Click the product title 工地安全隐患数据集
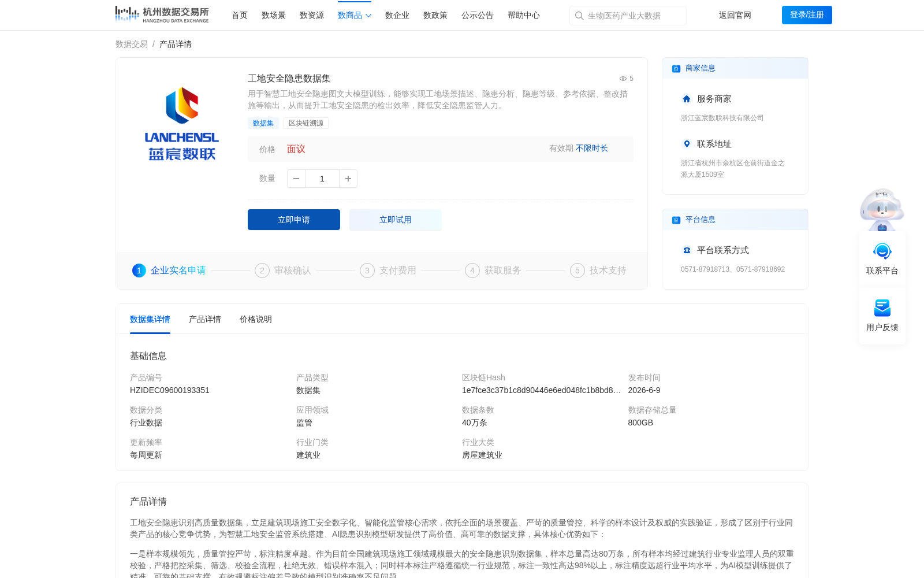The height and width of the screenshot is (578, 924). coord(289,79)
